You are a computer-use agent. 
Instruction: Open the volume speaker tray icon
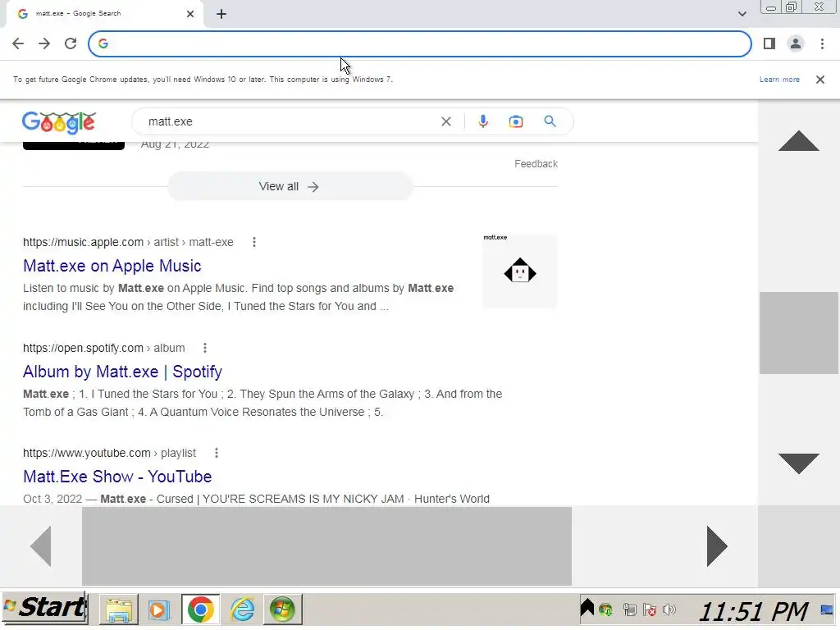tap(669, 609)
